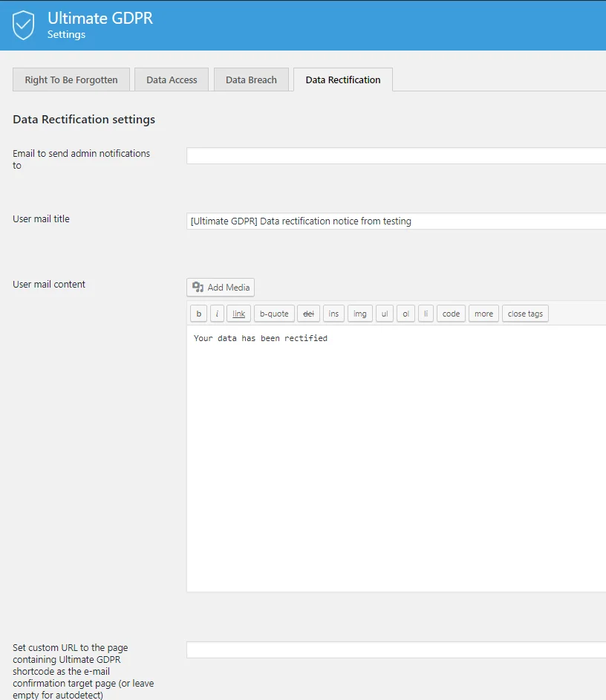Wrap text in code with code button
Screen dimensions: 606x700
click(450, 314)
